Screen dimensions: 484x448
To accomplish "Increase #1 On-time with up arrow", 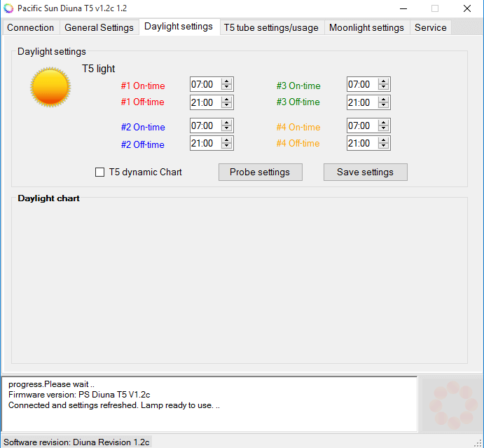I will click(226, 81).
